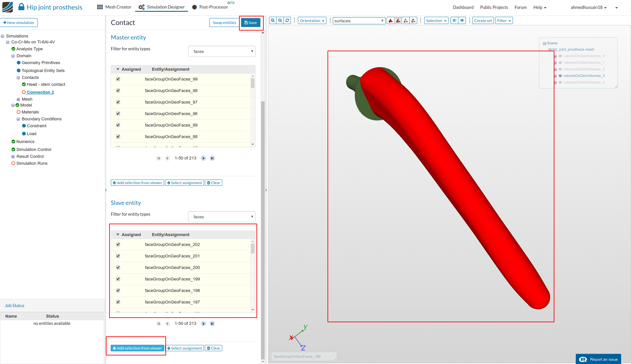Open the Dashboard page
This screenshot has height=364, width=631.
463,7
